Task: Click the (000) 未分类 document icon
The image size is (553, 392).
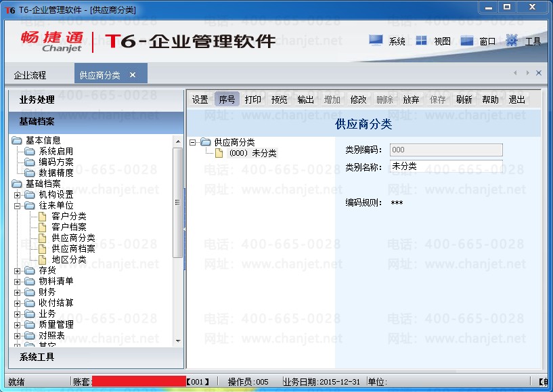Action: point(219,153)
